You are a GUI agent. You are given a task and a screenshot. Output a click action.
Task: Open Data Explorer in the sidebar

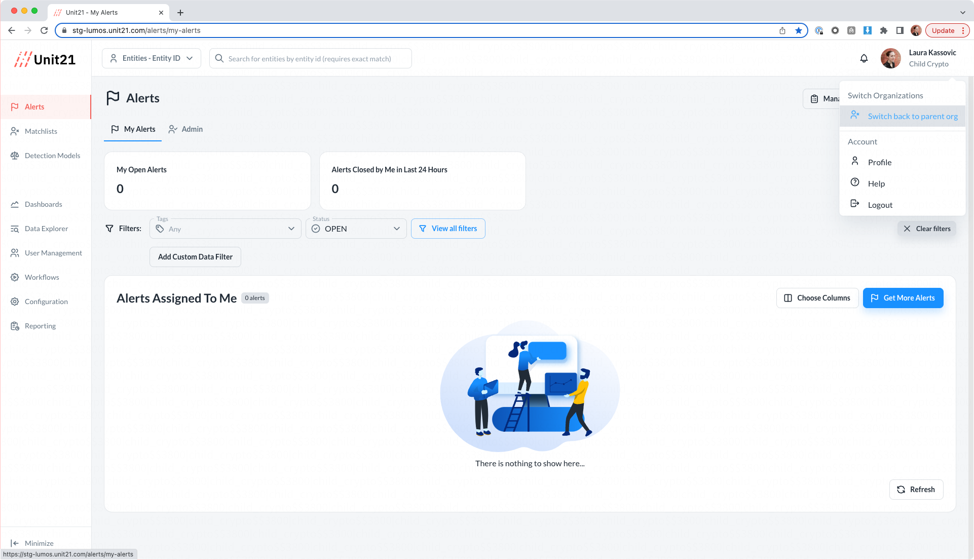click(46, 229)
